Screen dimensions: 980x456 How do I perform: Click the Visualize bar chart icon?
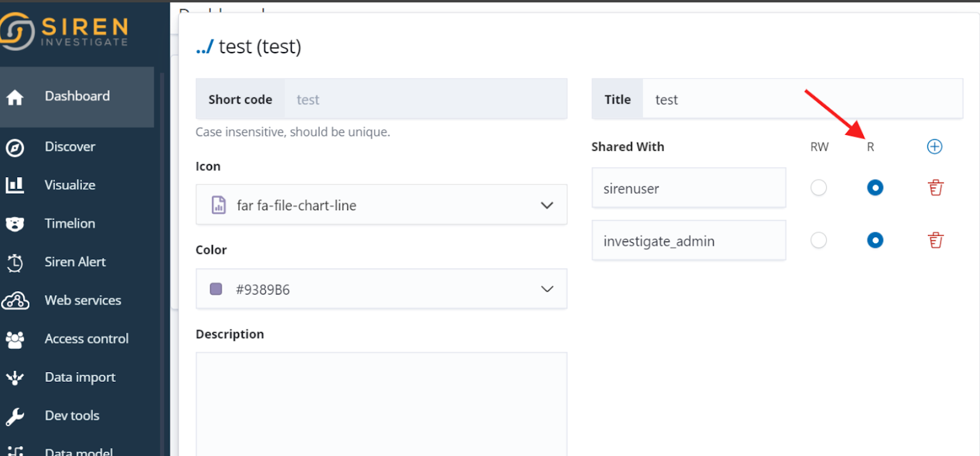click(15, 185)
